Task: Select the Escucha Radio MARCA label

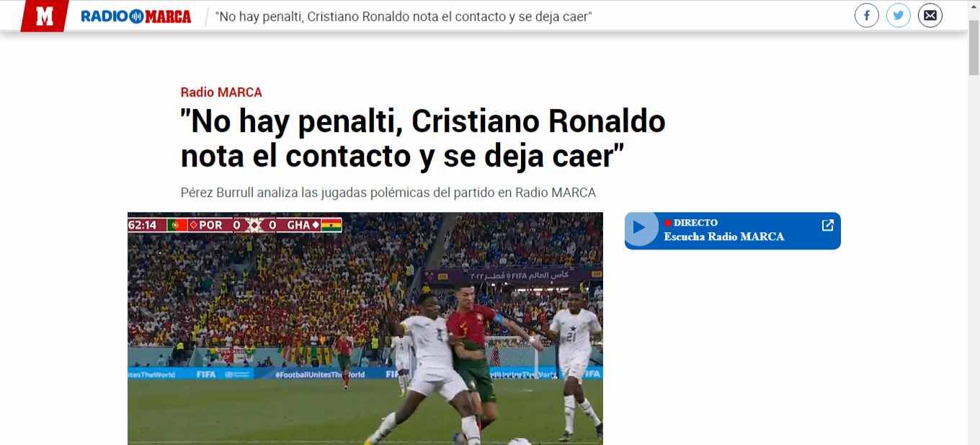Action: pyautogui.click(x=724, y=237)
